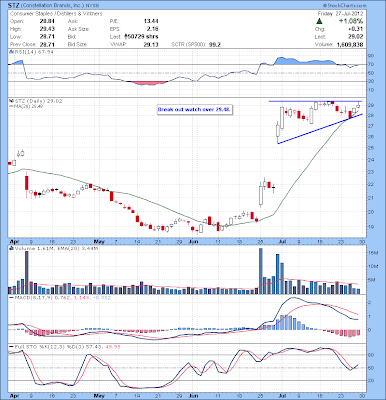
Task: Click the Volume legend bar icon
Action: [11, 248]
